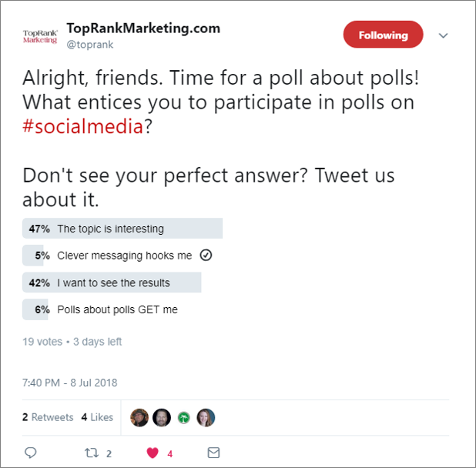Viewport: 476px width, 468px height.
Task: Click the envelope direct message icon
Action: point(213,453)
